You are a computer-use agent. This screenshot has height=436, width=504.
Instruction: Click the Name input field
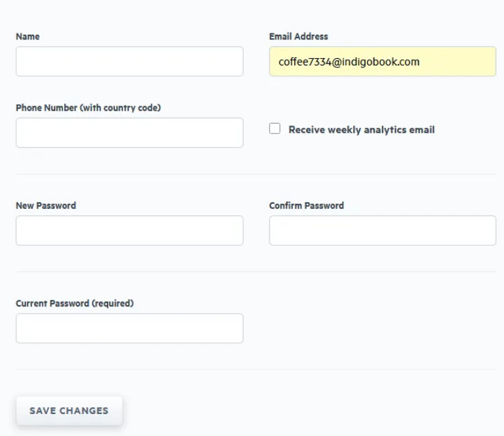[x=129, y=61]
